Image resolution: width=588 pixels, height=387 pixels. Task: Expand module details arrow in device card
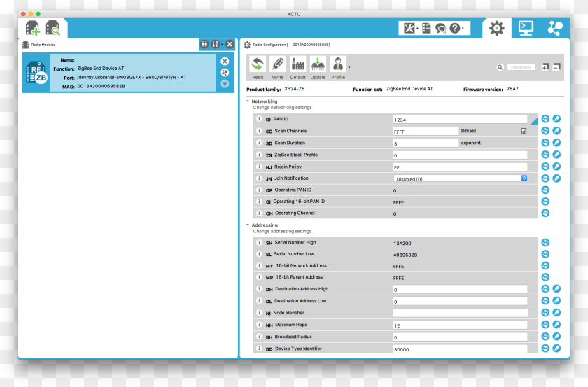coord(225,83)
